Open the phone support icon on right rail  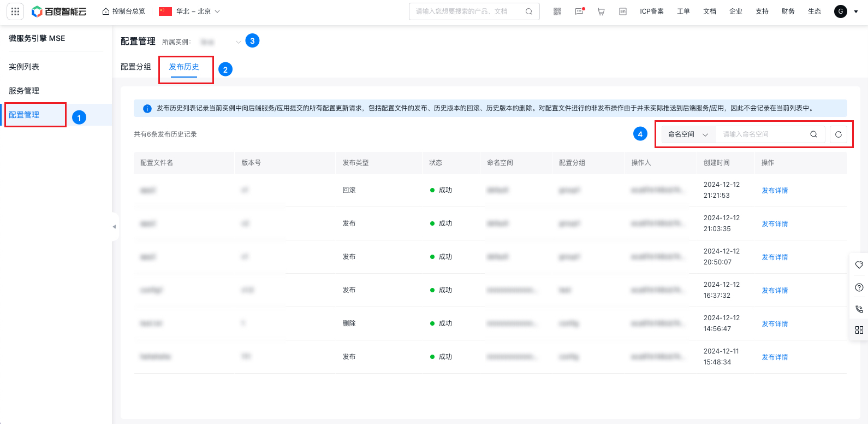[859, 309]
